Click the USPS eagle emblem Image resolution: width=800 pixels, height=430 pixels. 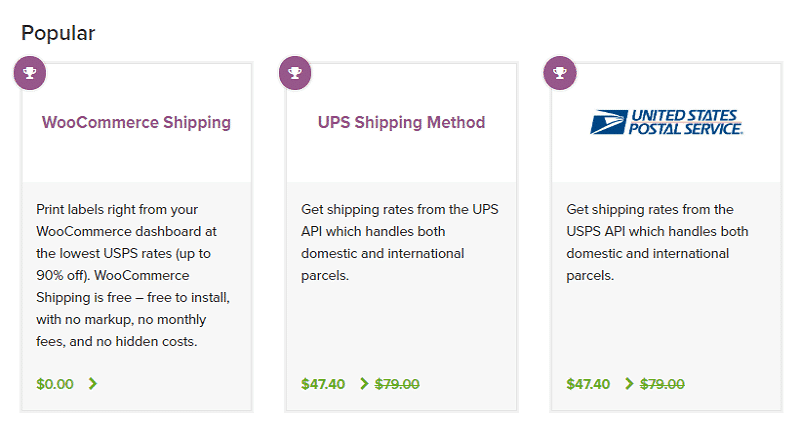608,122
